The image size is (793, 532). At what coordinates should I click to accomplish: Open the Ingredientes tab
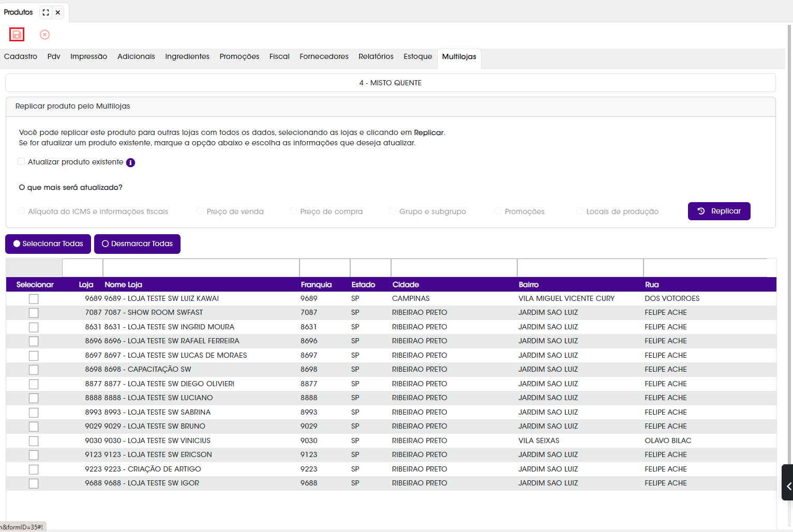[187, 56]
